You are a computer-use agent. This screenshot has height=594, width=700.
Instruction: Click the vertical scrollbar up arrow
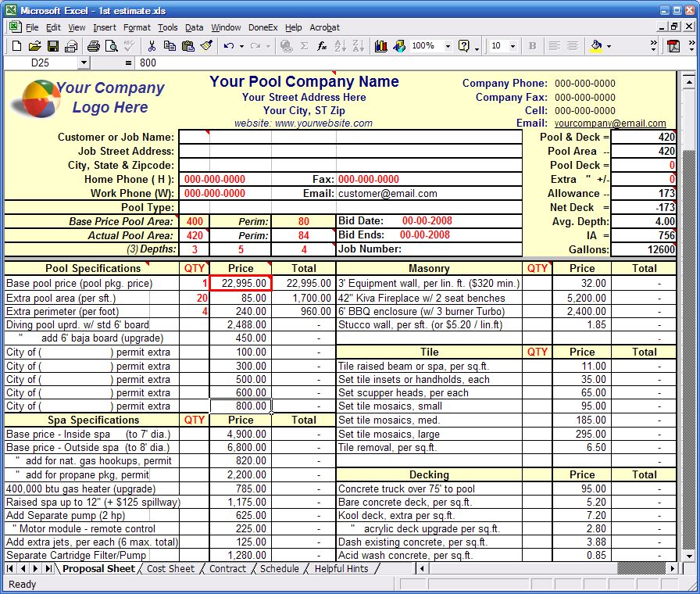pos(689,82)
